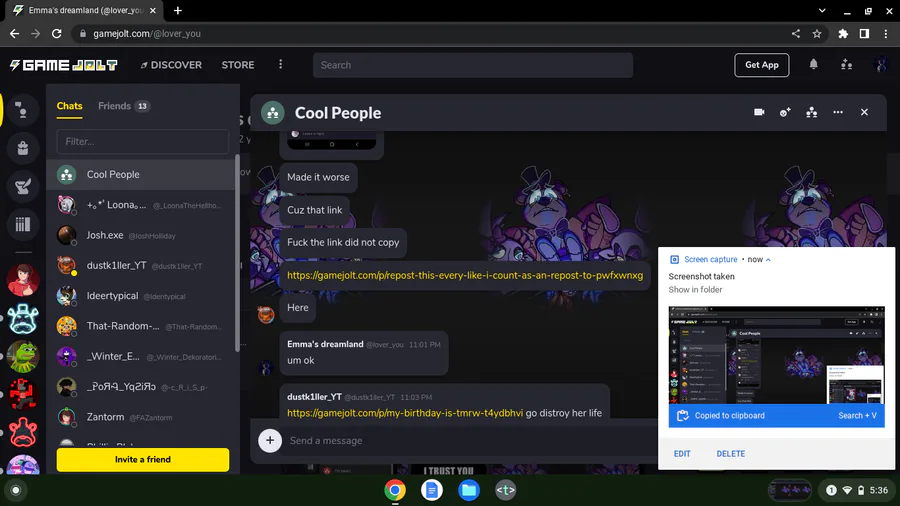
Task: Open chat with Zantorm
Action: (141, 417)
